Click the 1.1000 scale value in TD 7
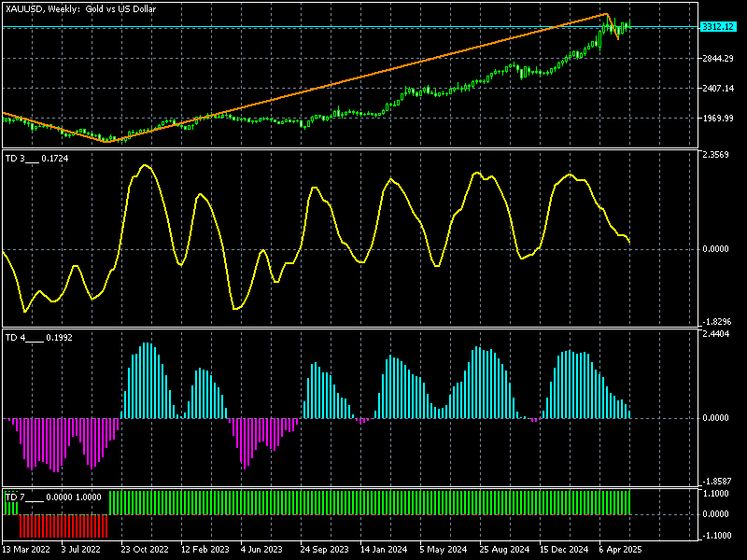The height and width of the screenshot is (560, 747). pyautogui.click(x=715, y=494)
